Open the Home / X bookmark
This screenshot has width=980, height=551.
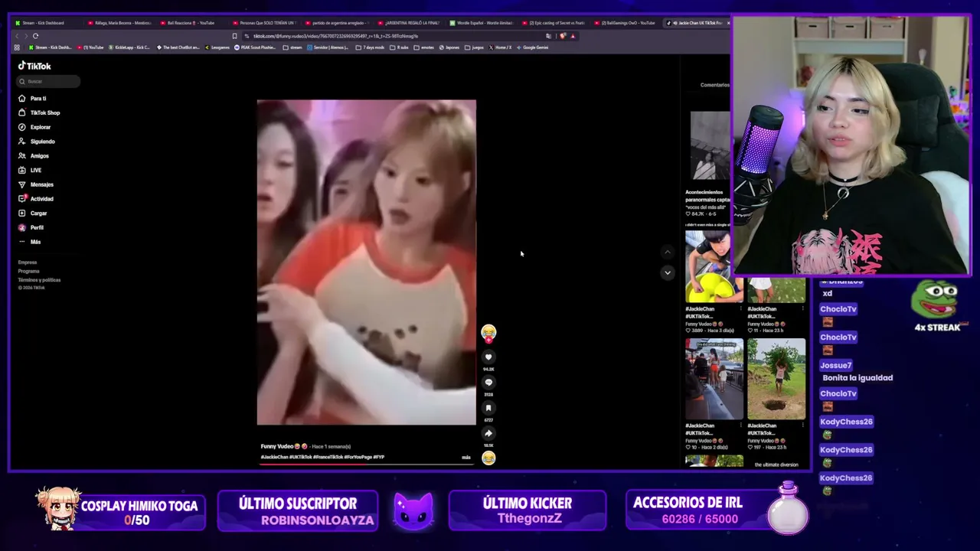[501, 47]
